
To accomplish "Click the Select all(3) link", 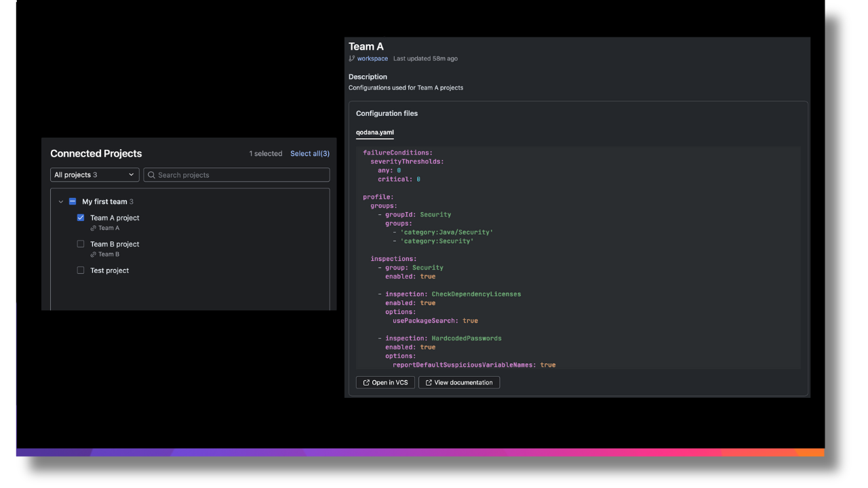I will (309, 154).
